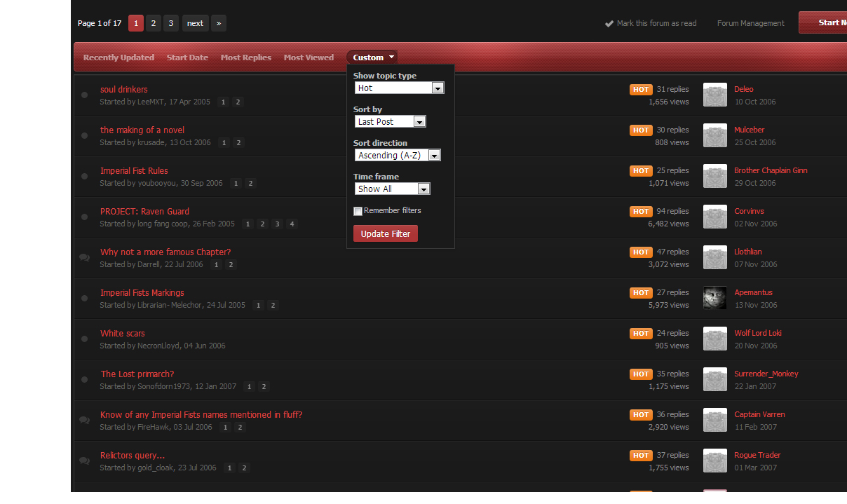Screen dimensions: 847x504
Task: Jump to page 4 of PROJECT: Raven Guard
Action: (292, 224)
